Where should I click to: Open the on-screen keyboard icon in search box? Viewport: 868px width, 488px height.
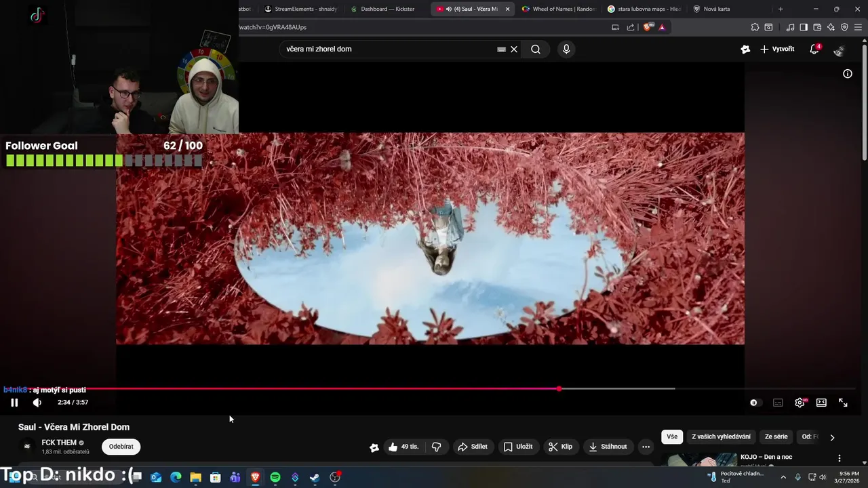pyautogui.click(x=501, y=49)
